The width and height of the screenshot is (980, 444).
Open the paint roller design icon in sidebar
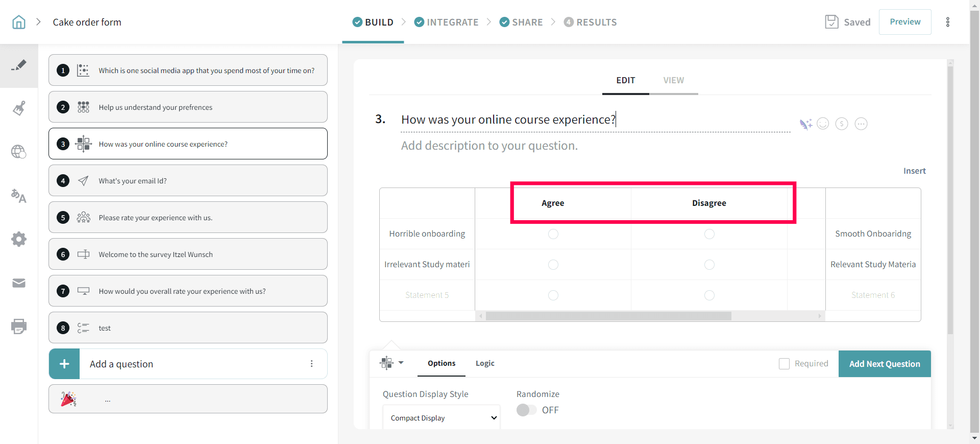point(19,108)
